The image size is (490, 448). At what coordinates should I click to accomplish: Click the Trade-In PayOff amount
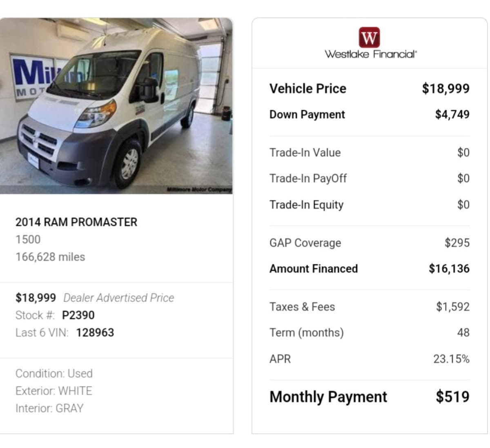point(463,178)
